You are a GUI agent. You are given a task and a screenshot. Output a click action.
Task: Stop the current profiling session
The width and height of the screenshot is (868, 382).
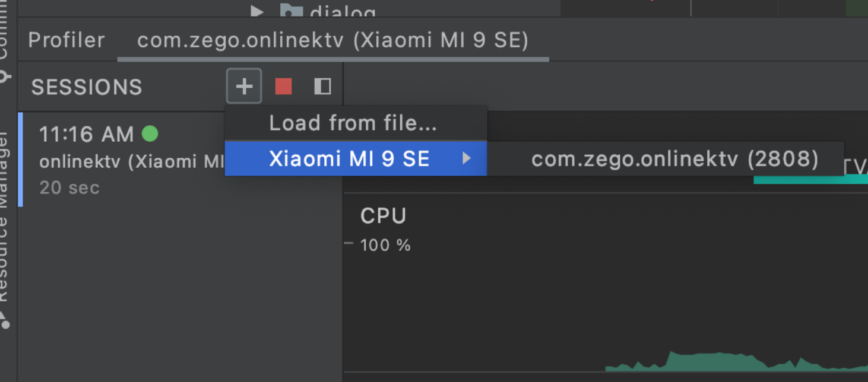pyautogui.click(x=283, y=87)
